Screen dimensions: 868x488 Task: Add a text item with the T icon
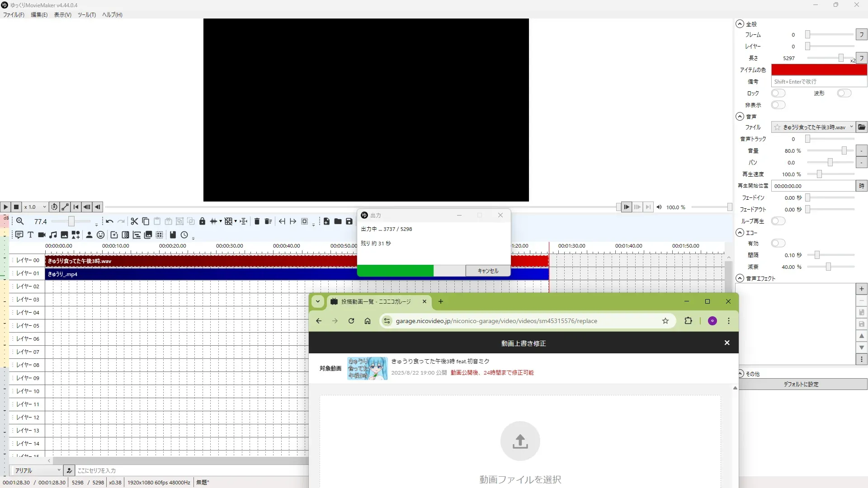[x=30, y=235]
